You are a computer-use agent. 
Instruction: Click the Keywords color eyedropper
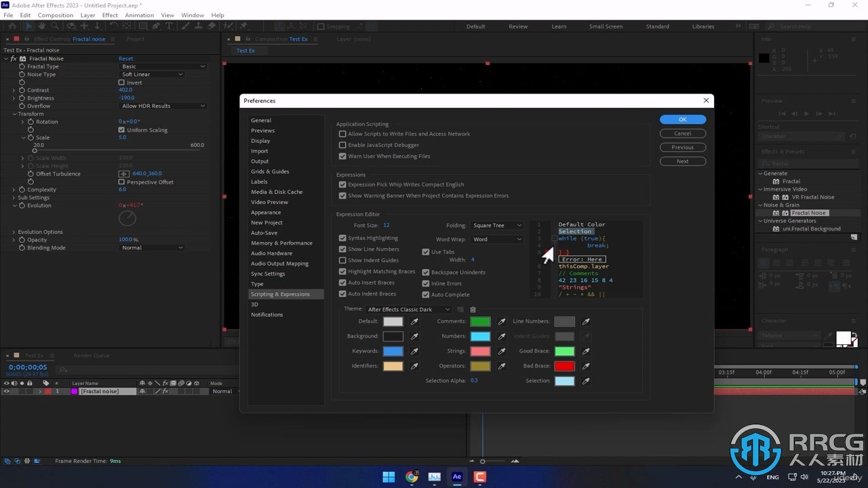(x=414, y=351)
